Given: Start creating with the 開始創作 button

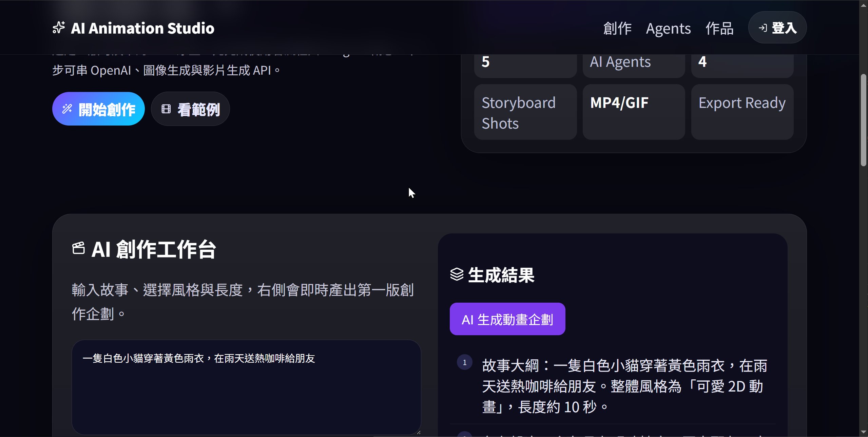Looking at the screenshot, I should point(98,109).
